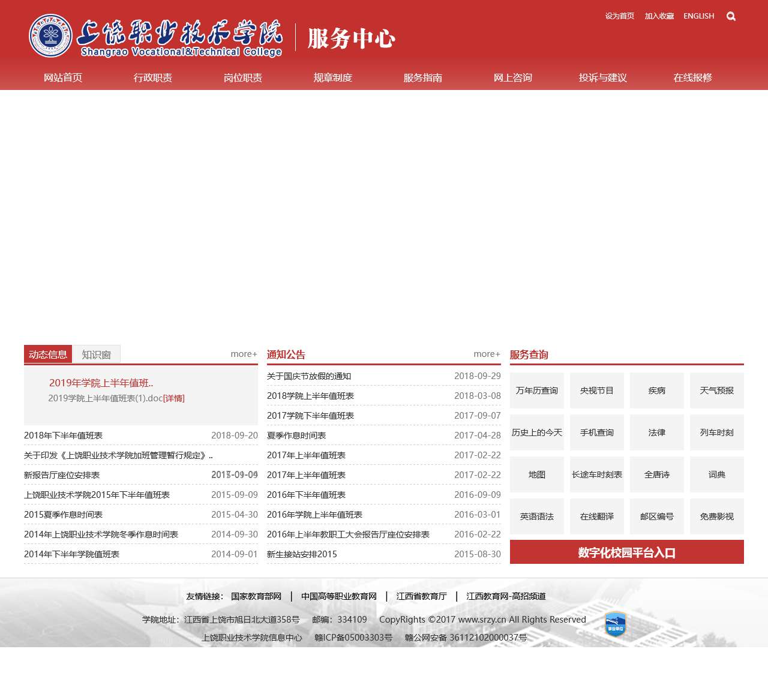Image resolution: width=768 pixels, height=700 pixels.
Task: Open the 列车时刻 service tile
Action: pos(716,432)
